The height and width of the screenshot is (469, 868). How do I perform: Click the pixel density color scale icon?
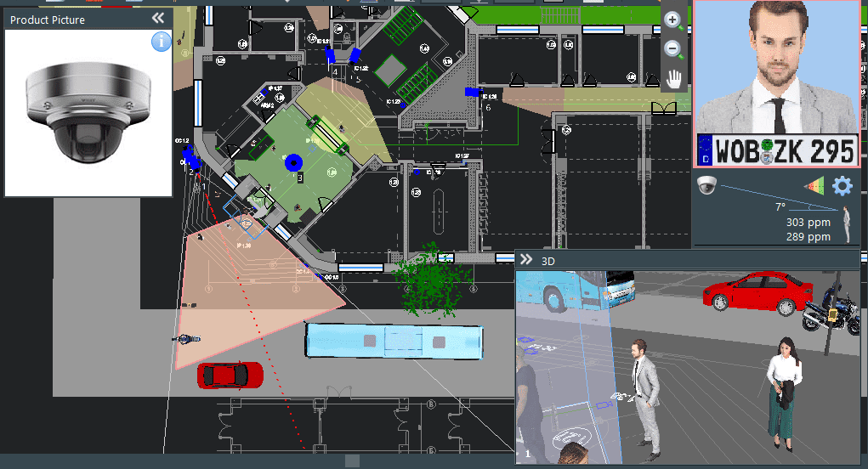[x=814, y=186]
